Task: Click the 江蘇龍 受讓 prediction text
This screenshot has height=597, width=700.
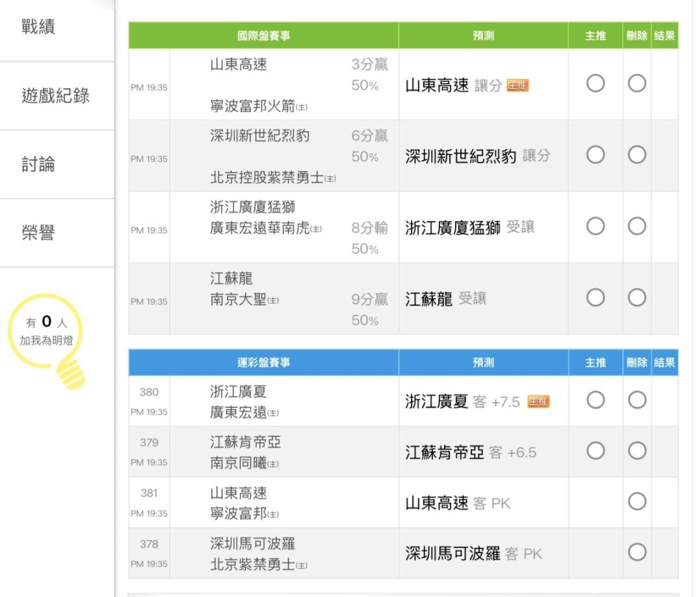Action: click(x=445, y=298)
